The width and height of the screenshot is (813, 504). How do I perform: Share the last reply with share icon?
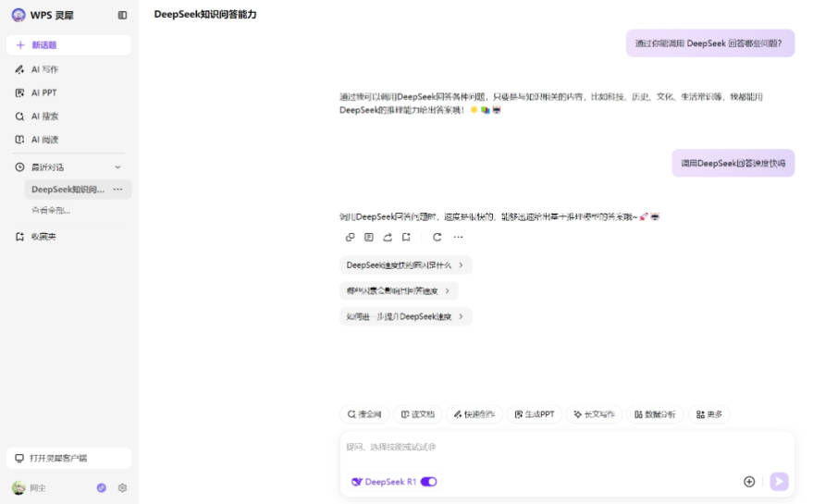point(388,237)
